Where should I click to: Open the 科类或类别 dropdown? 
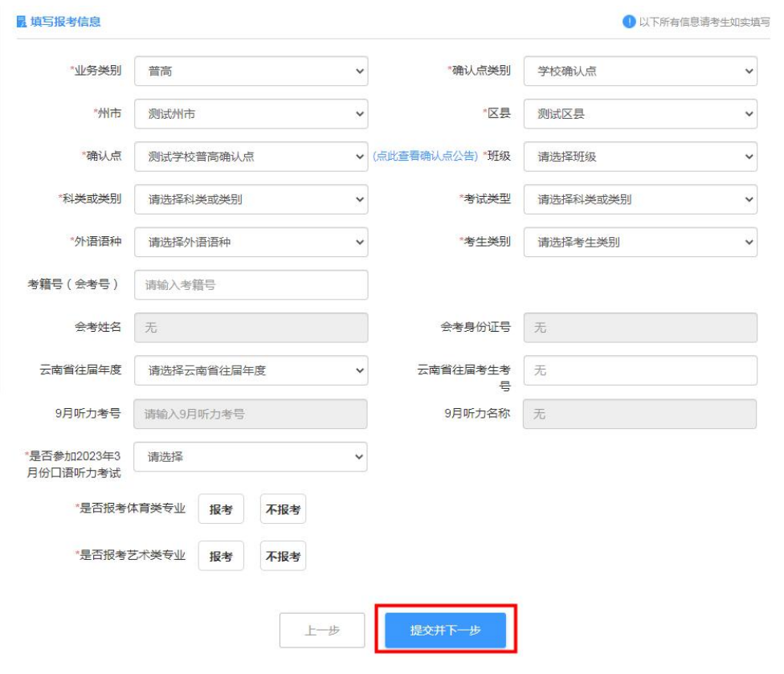[251, 199]
